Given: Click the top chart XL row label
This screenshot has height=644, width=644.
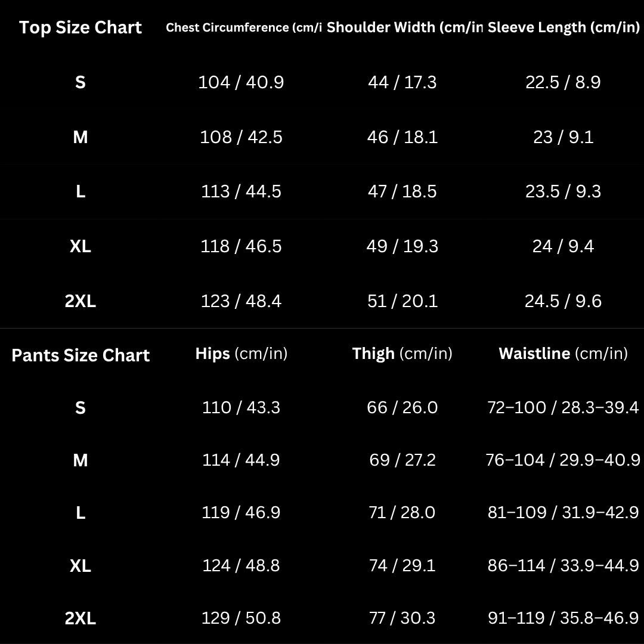Looking at the screenshot, I should (x=80, y=246).
